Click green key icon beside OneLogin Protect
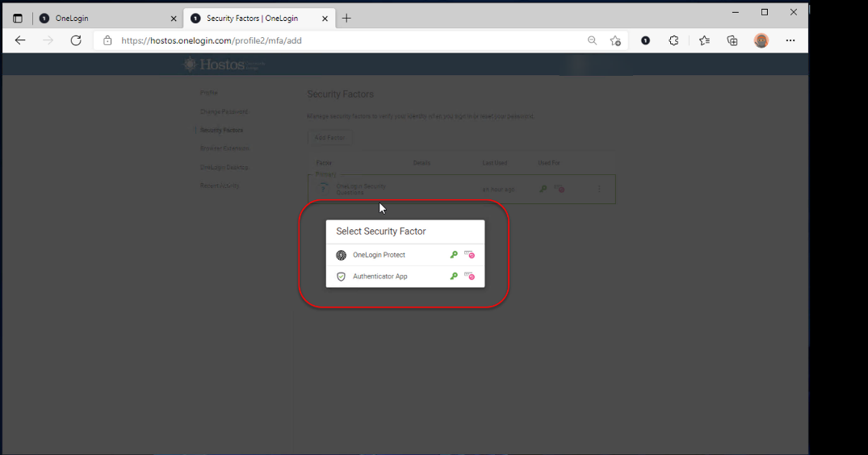 [454, 255]
